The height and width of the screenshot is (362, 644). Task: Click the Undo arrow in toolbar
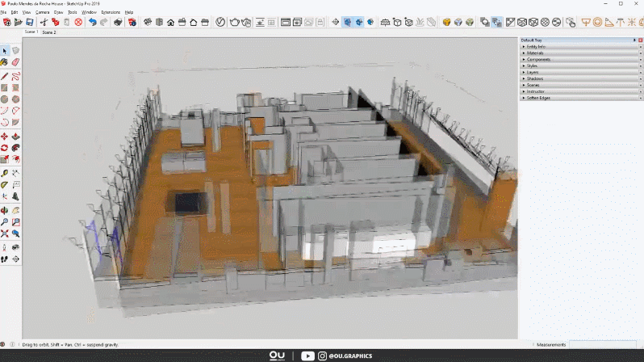(92, 22)
